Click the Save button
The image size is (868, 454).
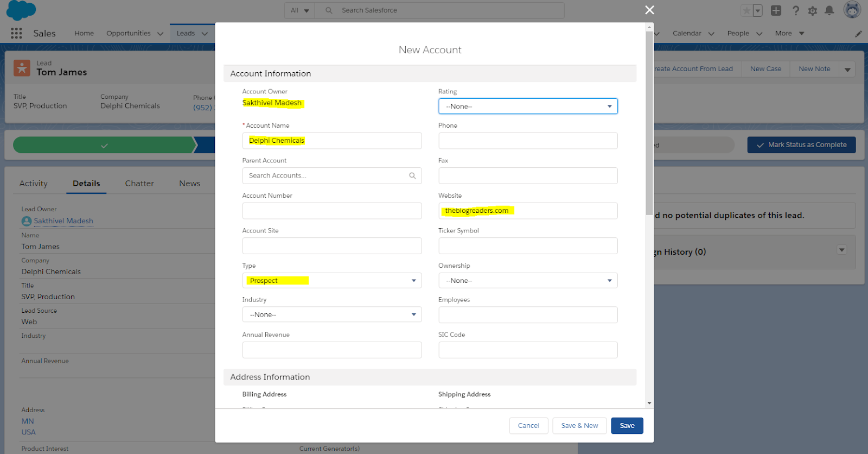[627, 426]
